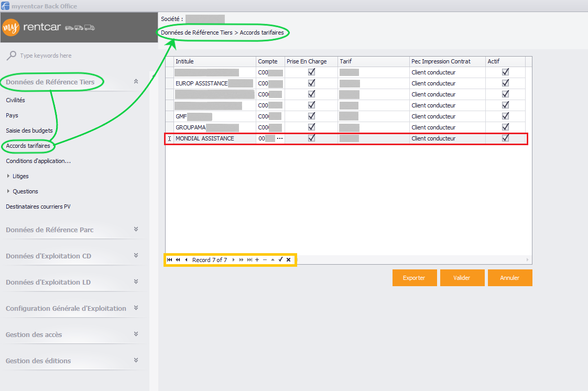
Task: Collapse Données de Référence Tiers chevron
Action: pyautogui.click(x=136, y=81)
